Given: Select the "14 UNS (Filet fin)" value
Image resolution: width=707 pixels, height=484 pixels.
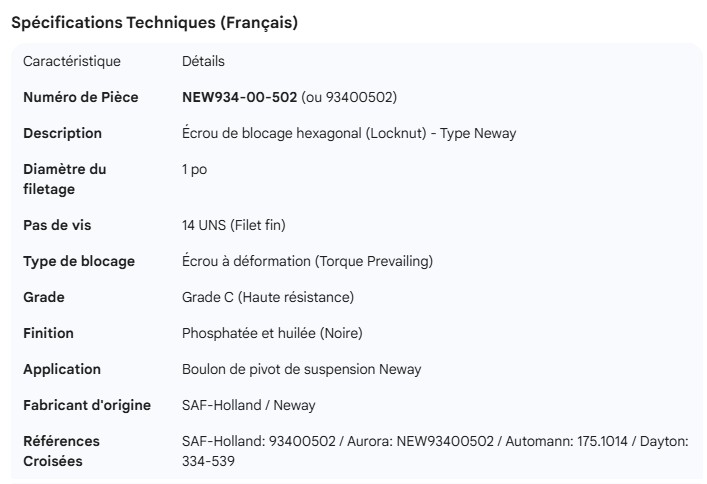Looking at the screenshot, I should click(241, 225).
